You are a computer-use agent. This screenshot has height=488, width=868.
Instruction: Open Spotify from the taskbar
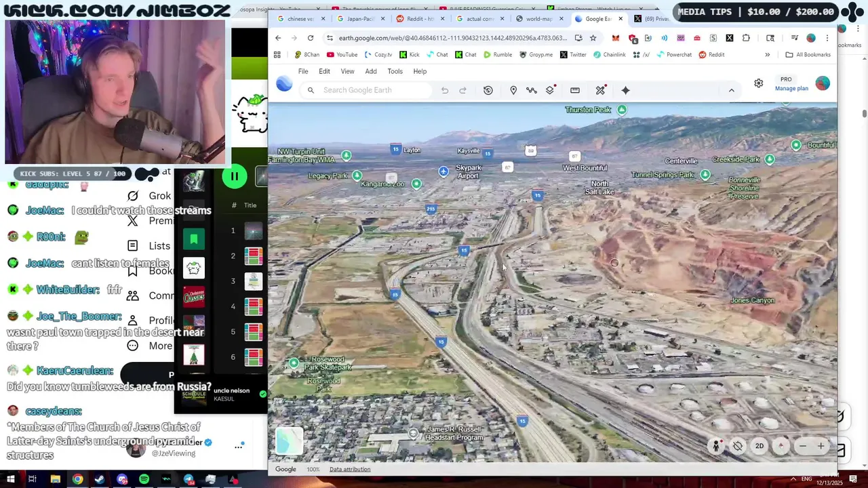(x=144, y=479)
